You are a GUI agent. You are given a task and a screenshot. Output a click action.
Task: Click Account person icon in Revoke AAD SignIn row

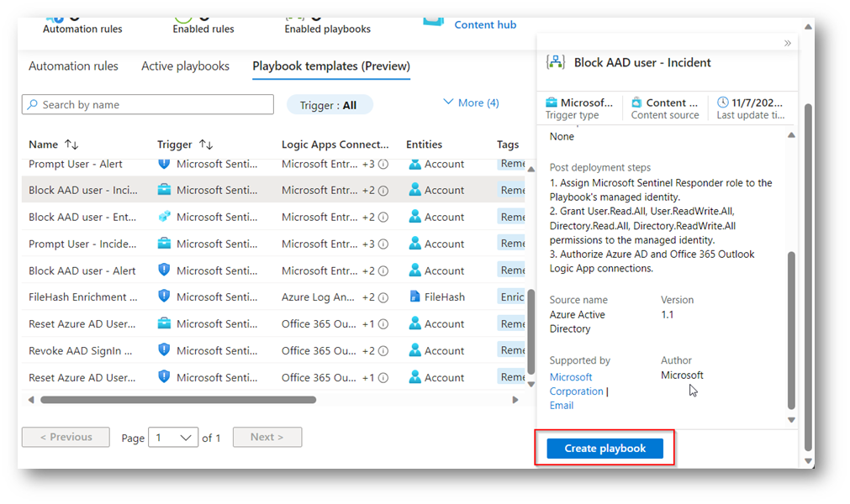point(414,349)
